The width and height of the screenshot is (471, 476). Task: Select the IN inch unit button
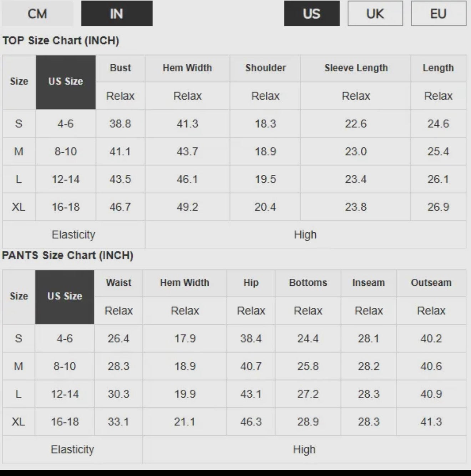pyautogui.click(x=117, y=14)
